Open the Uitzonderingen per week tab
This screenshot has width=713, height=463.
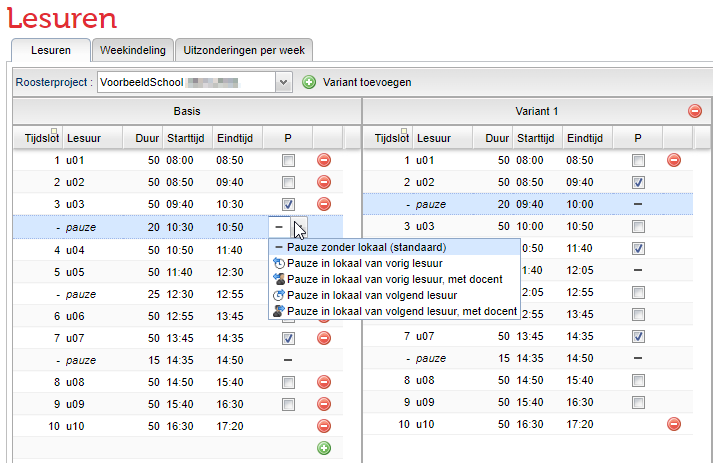click(x=244, y=50)
